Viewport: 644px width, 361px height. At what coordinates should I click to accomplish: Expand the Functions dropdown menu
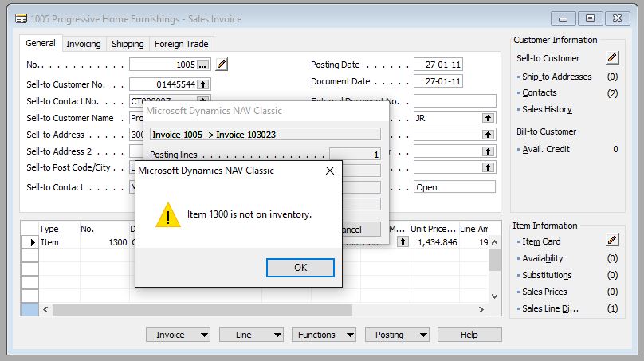coord(324,335)
